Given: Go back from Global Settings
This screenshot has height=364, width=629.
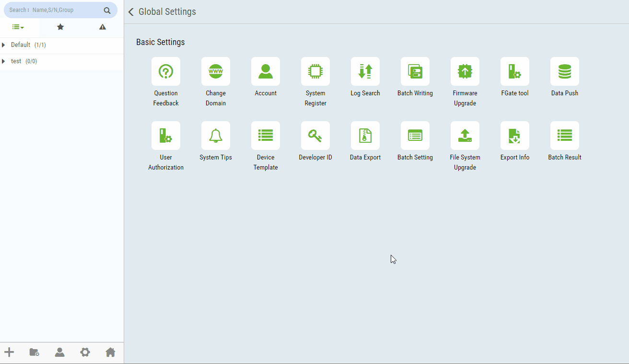Looking at the screenshot, I should point(131,12).
